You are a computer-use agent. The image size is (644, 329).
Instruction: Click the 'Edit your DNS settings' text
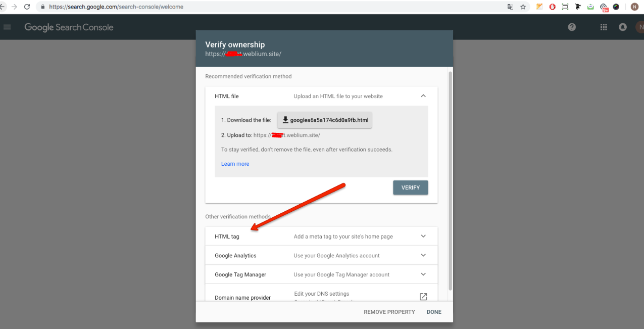(x=322, y=294)
